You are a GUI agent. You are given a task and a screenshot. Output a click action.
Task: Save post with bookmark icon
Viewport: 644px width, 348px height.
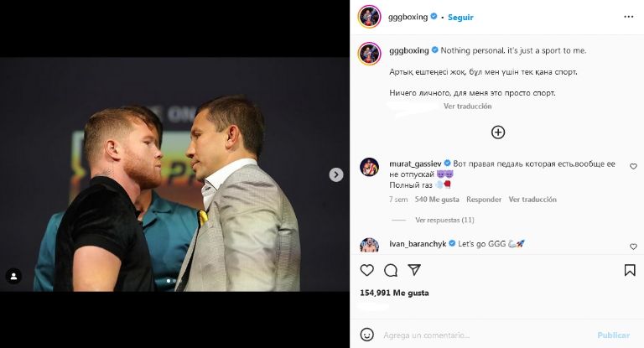pos(629,270)
